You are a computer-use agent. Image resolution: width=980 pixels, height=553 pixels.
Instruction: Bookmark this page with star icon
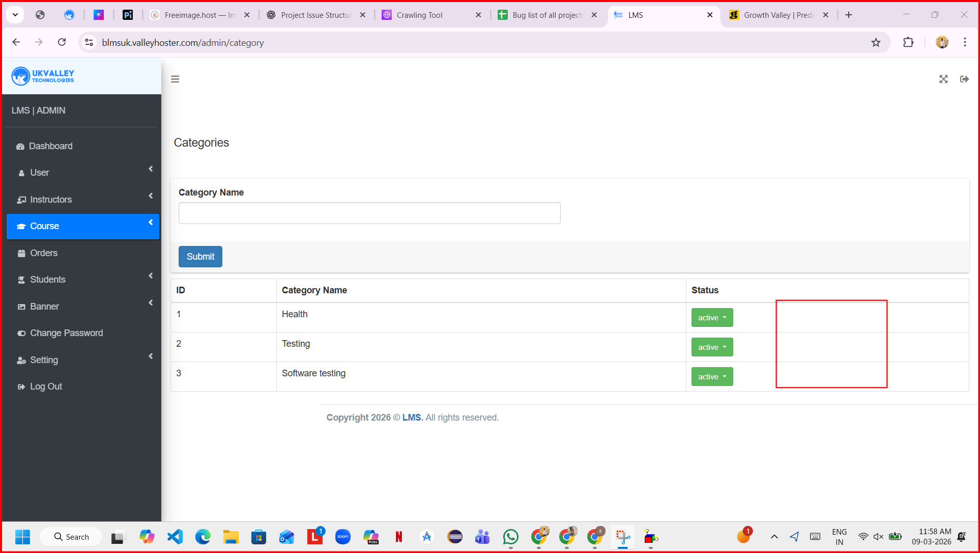[x=876, y=43]
